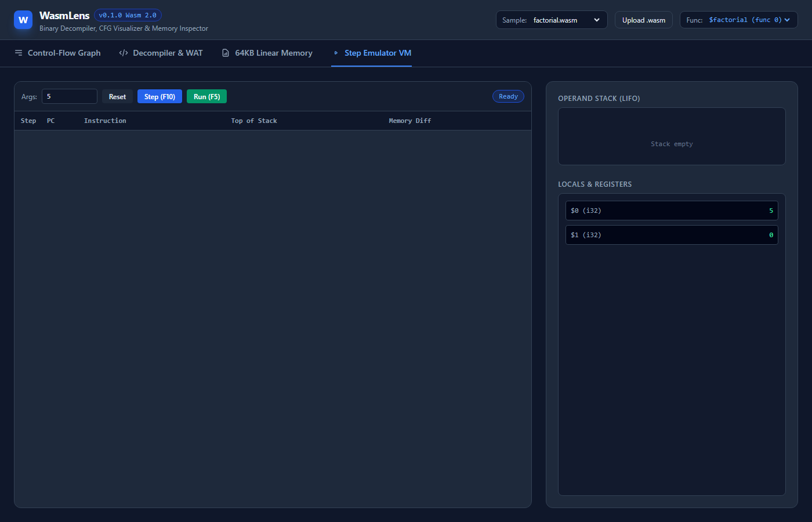Image resolution: width=812 pixels, height=522 pixels.
Task: Click the $0 (i32) local register row
Action: [x=672, y=211]
